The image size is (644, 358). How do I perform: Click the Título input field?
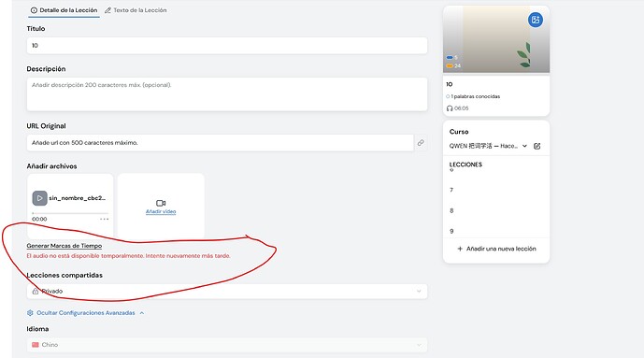227,46
